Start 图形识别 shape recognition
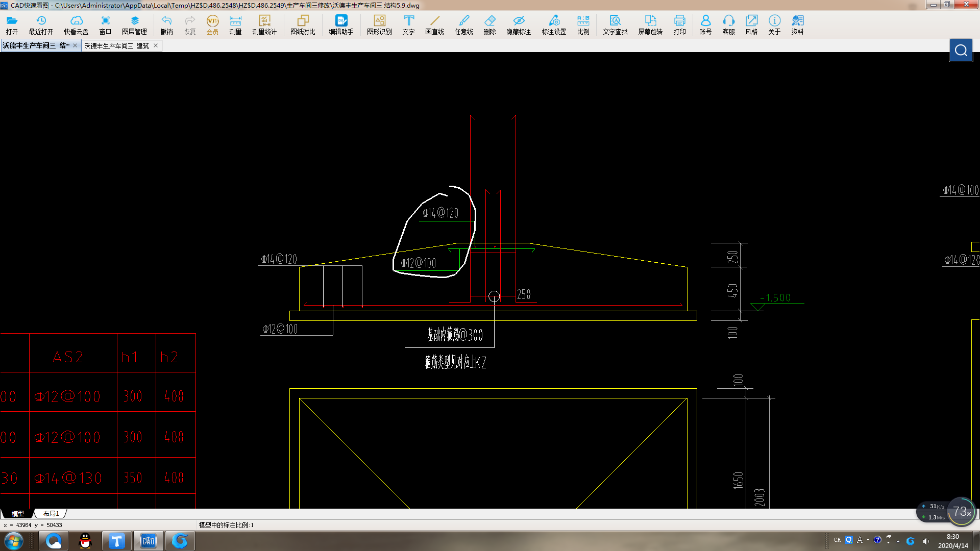Viewport: 980px width, 551px height. 379,24
